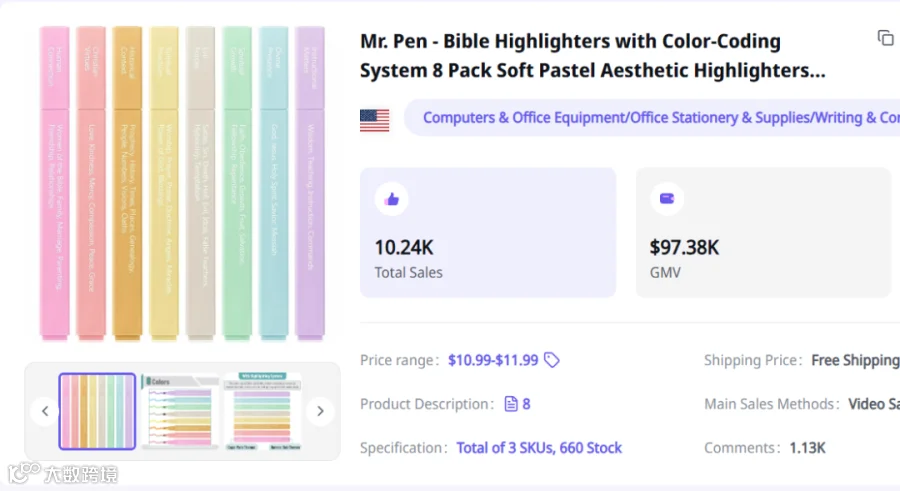This screenshot has width=900, height=491.
Task: Click the 1.13K comments count
Action: (x=807, y=448)
